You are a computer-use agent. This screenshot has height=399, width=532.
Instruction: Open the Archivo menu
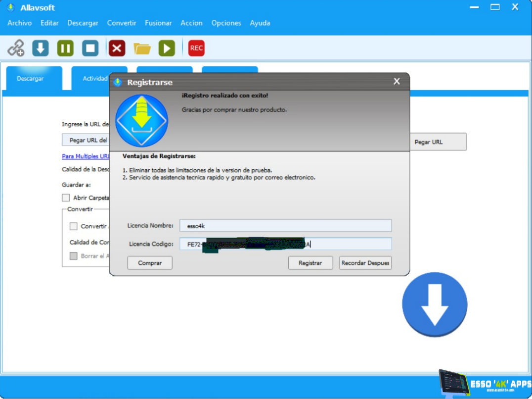tap(19, 23)
